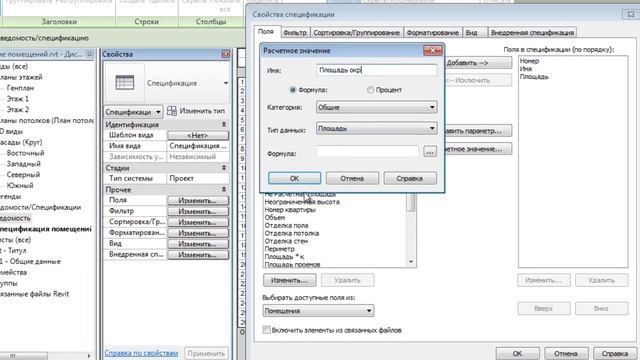Click Отмена in the calculated value dialog
Screen dimensions: 640x360
tap(352, 178)
